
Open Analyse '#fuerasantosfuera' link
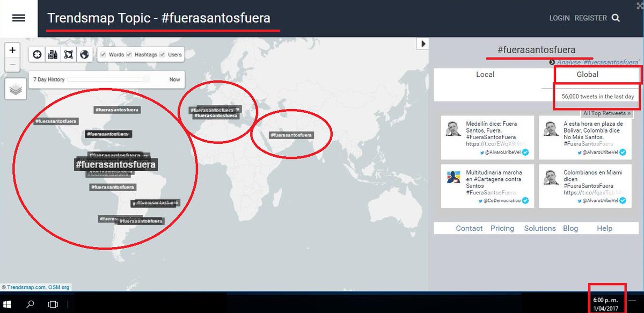(598, 62)
